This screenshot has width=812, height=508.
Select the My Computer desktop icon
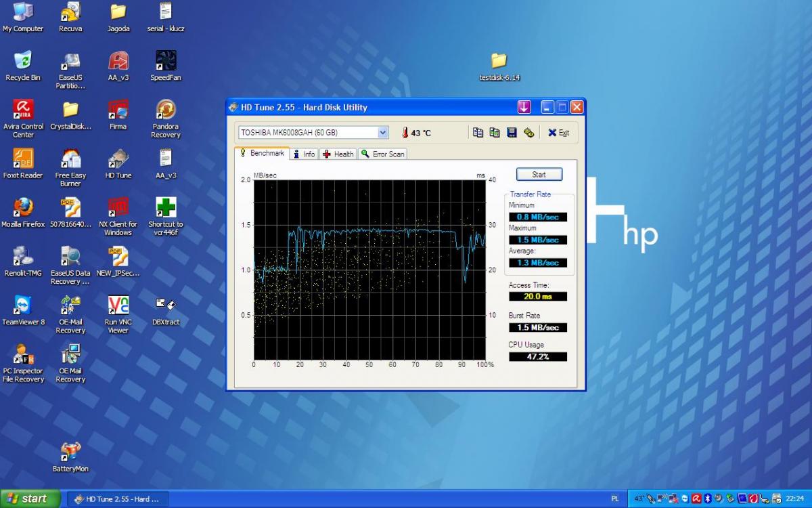tap(23, 18)
